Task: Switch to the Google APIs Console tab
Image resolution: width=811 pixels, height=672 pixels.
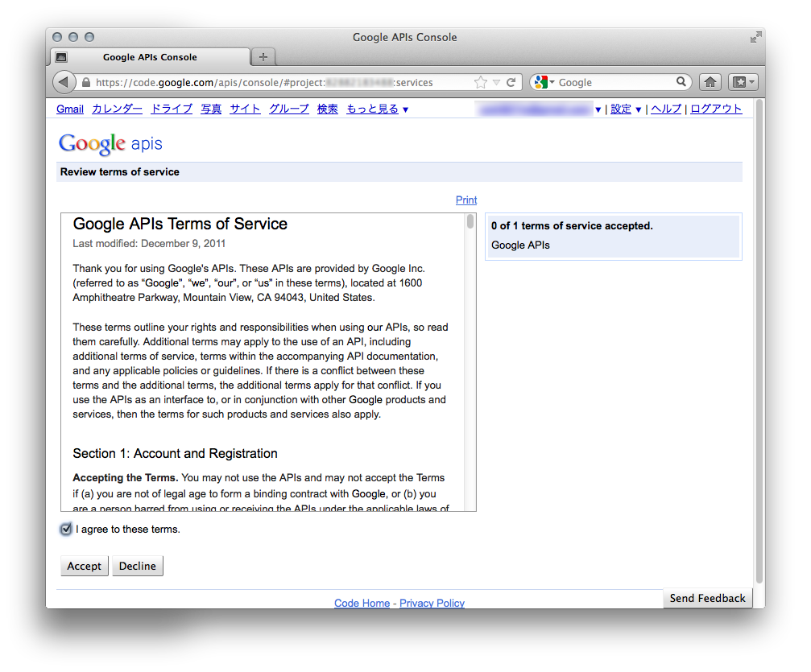Action: (x=149, y=56)
